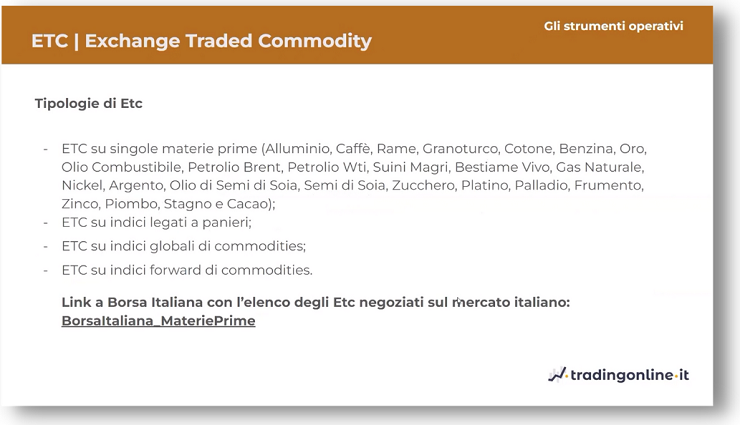Image resolution: width=740 pixels, height=425 pixels.
Task: Click the Gli strumenti operativi header label
Action: (614, 26)
